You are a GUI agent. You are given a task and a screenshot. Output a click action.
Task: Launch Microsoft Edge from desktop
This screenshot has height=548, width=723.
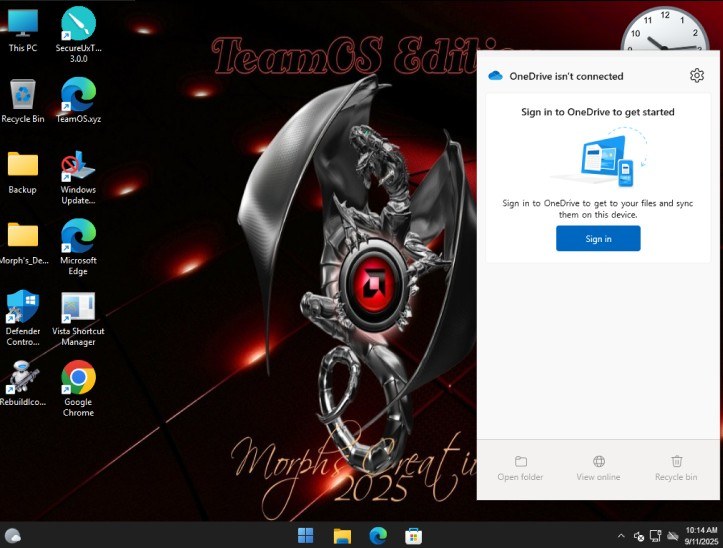[x=78, y=247]
